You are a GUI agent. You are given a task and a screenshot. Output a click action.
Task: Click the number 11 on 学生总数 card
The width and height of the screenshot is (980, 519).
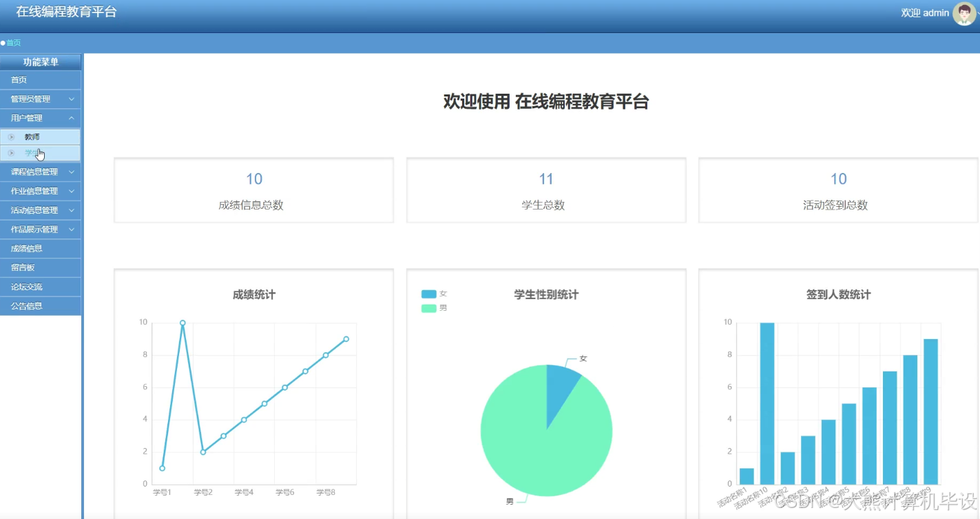pos(546,179)
